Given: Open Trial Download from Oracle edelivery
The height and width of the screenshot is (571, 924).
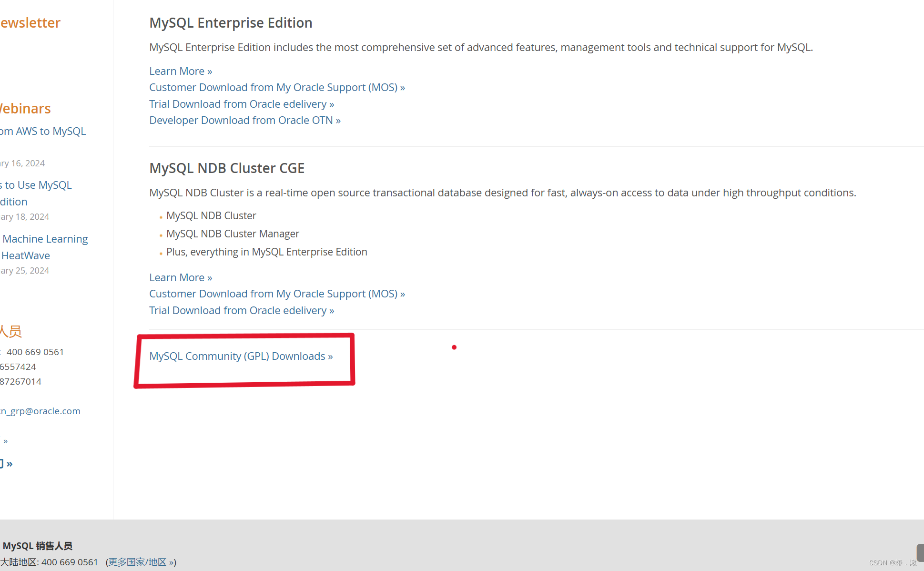Looking at the screenshot, I should pos(241,103).
